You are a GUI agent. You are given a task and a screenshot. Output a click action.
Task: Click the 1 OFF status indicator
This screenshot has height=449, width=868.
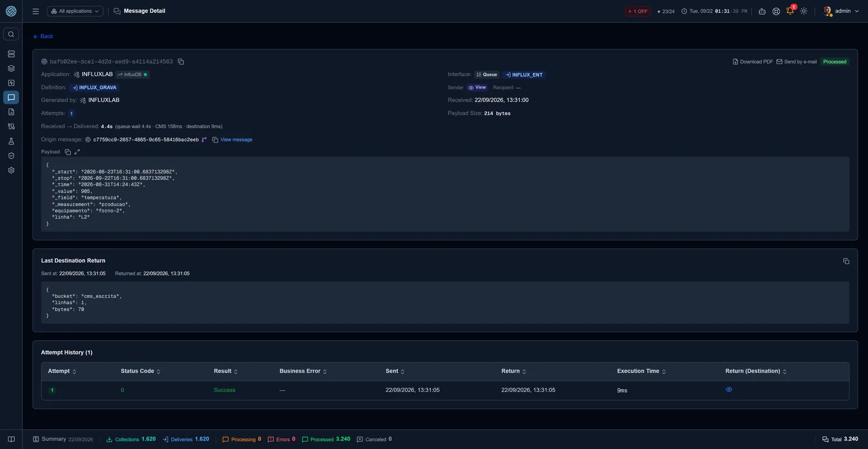(638, 11)
